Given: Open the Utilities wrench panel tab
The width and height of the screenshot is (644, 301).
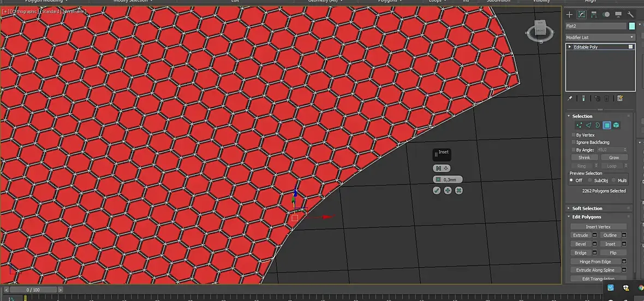Looking at the screenshot, I should [630, 14].
